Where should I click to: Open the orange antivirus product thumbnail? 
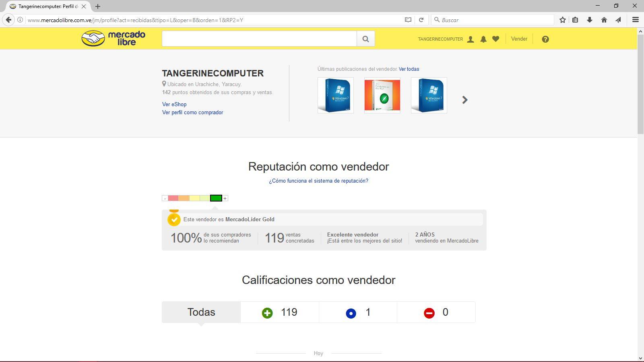click(x=382, y=95)
